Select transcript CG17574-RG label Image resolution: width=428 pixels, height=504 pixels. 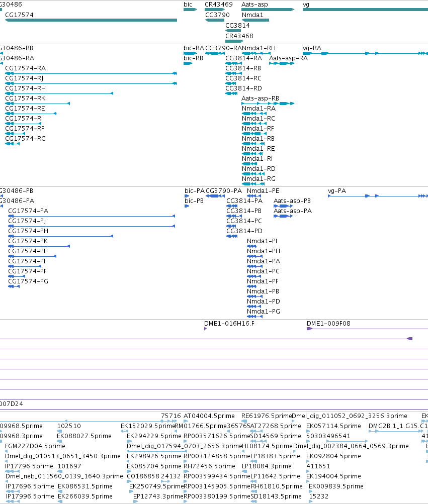(x=26, y=139)
